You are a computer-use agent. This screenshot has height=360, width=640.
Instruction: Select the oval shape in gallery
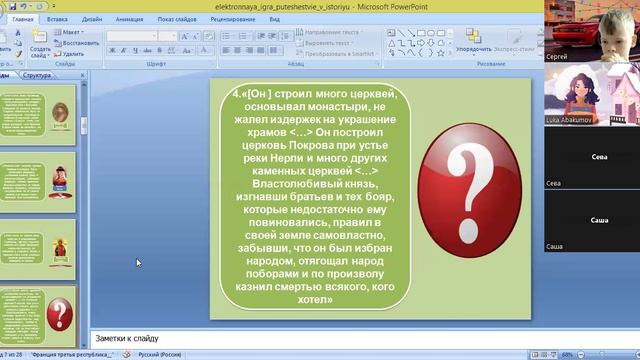(x=431, y=33)
